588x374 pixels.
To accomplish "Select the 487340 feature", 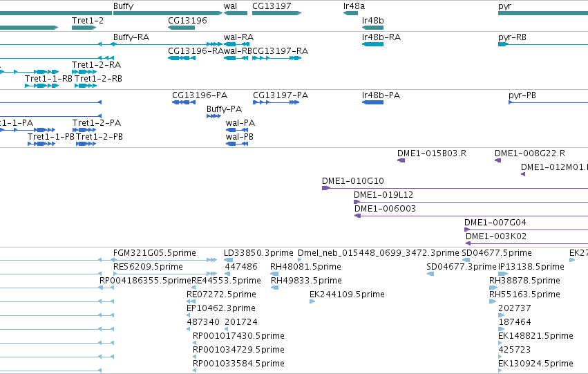I will (x=188, y=329).
